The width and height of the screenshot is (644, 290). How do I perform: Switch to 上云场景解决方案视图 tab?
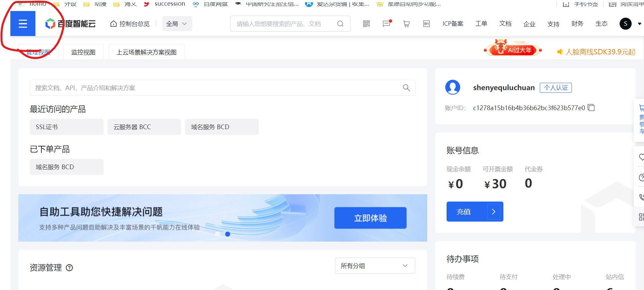147,52
